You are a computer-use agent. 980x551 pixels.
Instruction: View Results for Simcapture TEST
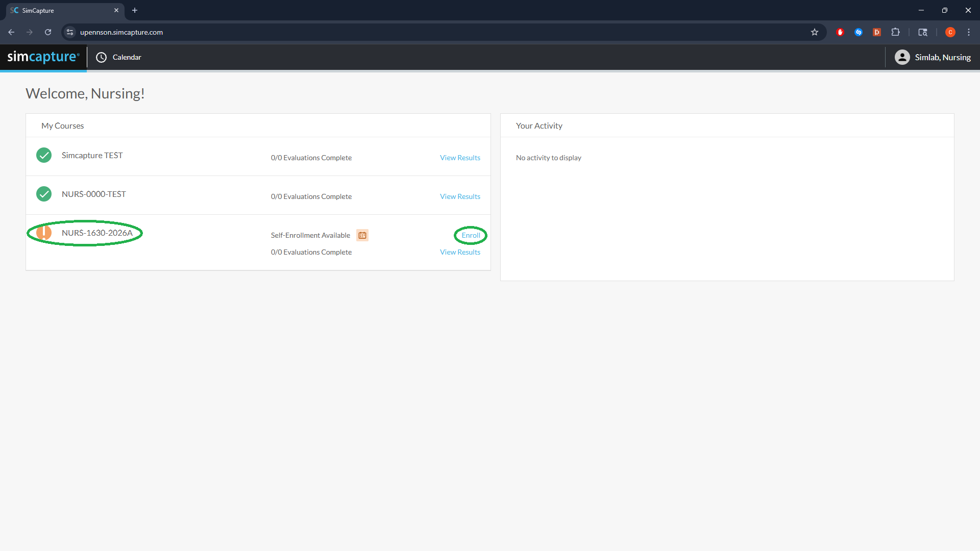(x=460, y=158)
